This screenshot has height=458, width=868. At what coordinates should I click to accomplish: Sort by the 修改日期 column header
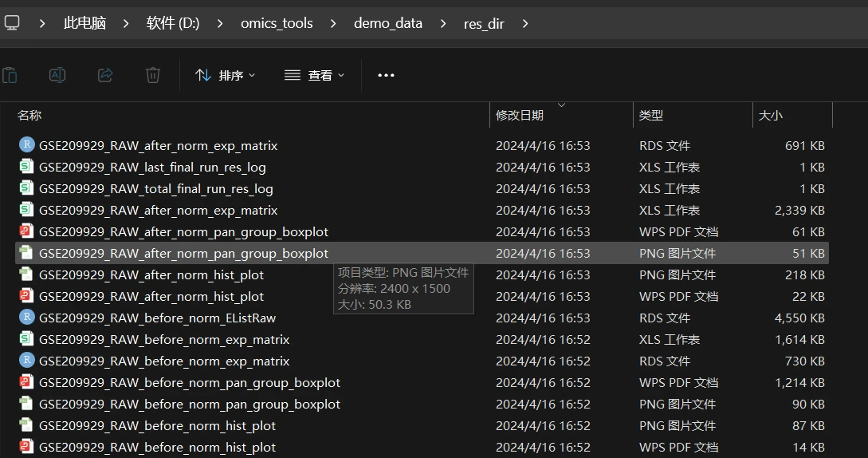tap(520, 116)
